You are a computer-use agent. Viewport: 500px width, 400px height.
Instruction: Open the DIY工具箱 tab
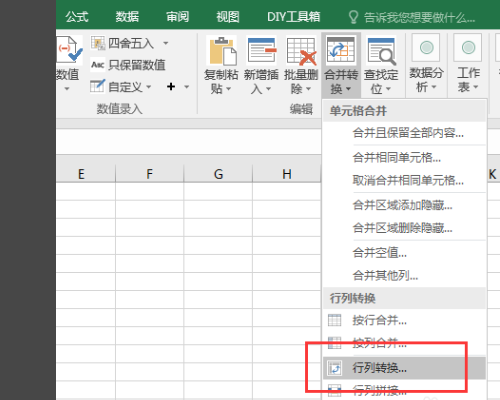tap(293, 16)
